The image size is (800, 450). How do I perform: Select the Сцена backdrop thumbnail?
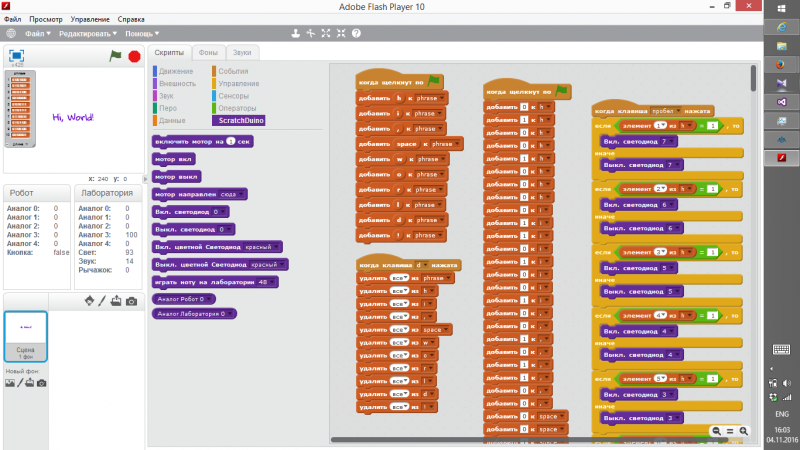click(x=26, y=336)
